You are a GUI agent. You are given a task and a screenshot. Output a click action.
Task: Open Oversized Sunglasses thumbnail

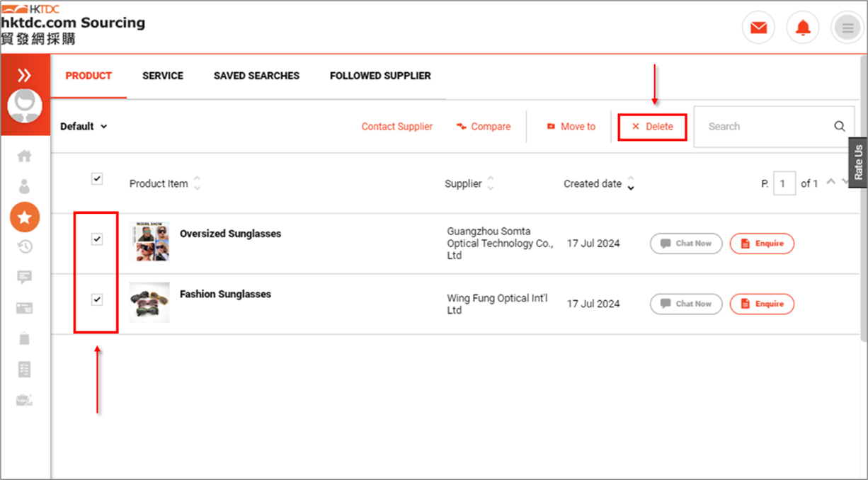point(149,242)
